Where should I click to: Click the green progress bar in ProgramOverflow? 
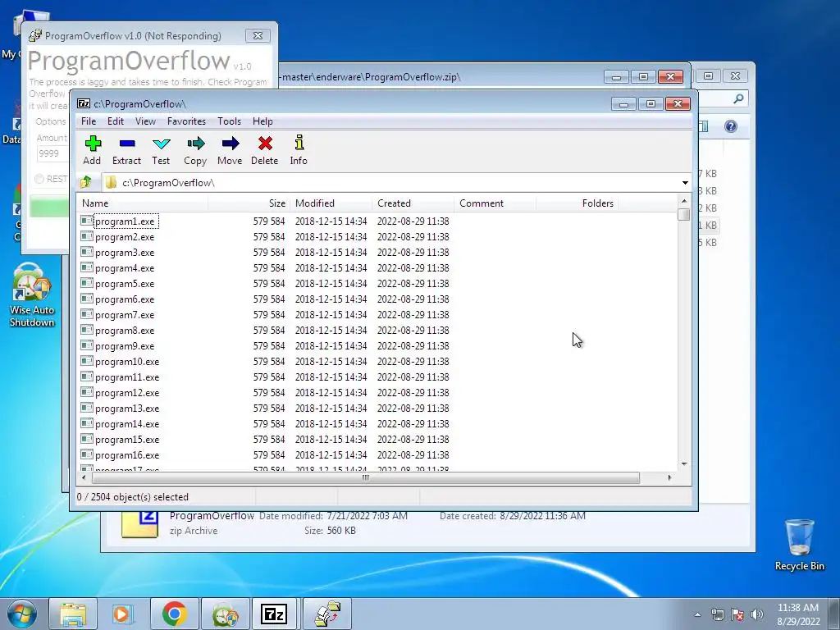point(49,206)
